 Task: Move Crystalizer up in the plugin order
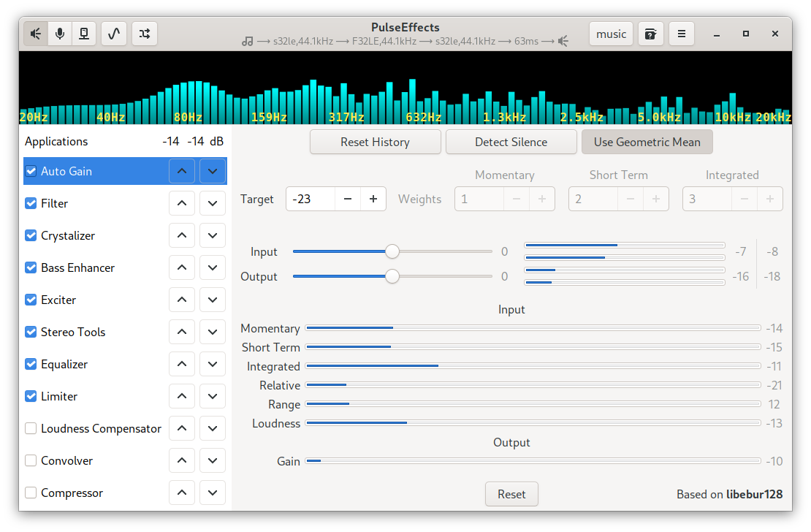pyautogui.click(x=181, y=235)
